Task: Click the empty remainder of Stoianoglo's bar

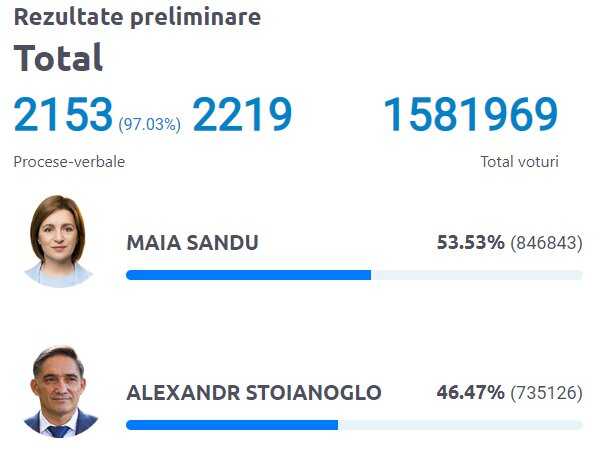Action: click(x=460, y=425)
